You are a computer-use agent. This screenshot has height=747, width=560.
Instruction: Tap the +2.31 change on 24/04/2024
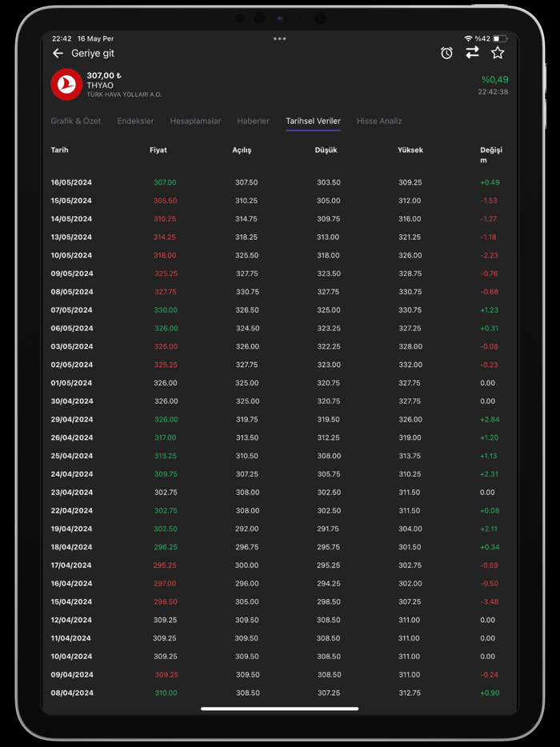pos(489,474)
